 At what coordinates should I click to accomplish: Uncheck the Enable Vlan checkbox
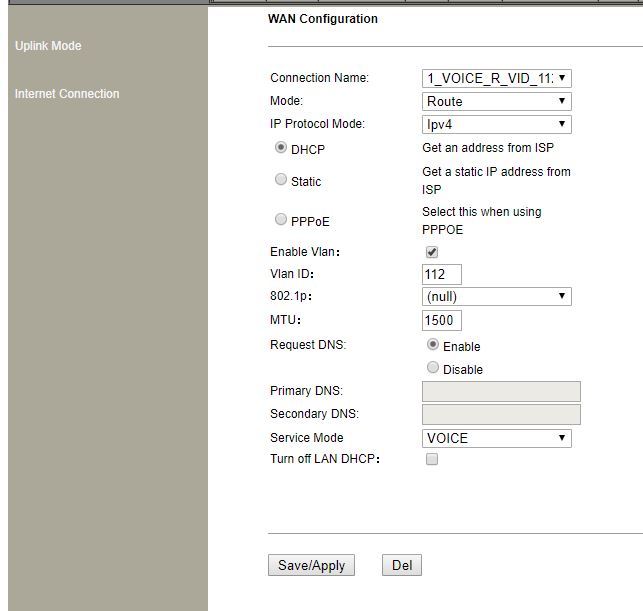[x=432, y=253]
